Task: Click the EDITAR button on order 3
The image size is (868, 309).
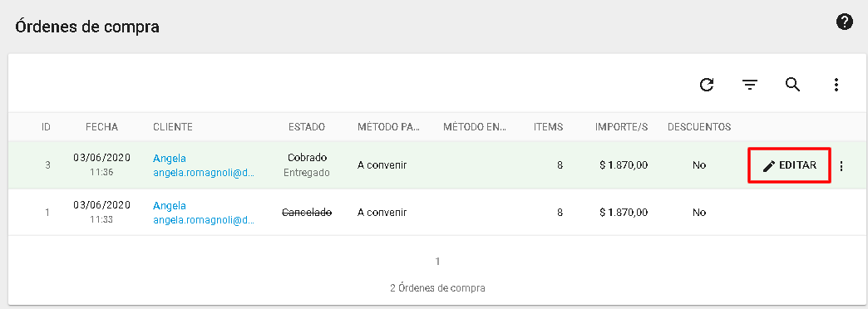Action: 789,165
